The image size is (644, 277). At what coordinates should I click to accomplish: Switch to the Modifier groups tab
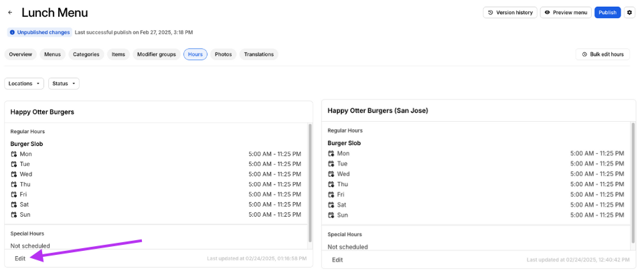tap(156, 54)
